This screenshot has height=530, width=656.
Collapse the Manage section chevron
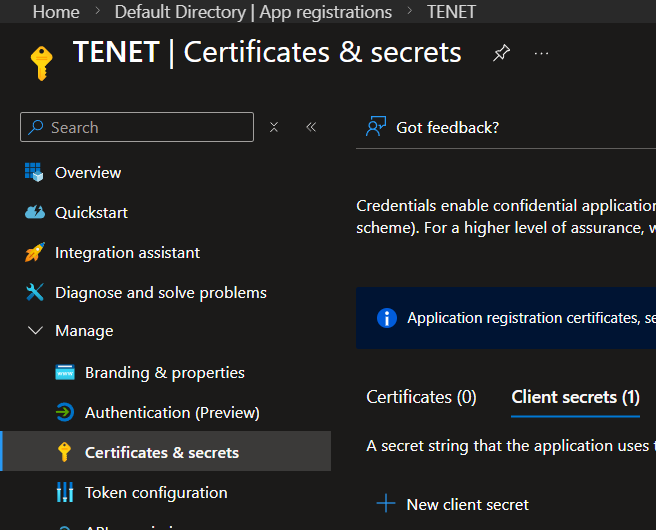pos(35,330)
